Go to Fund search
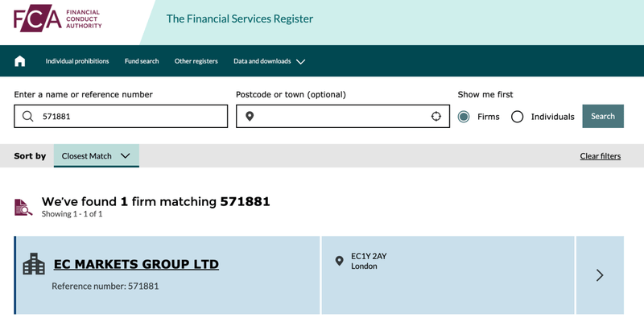 142,61
